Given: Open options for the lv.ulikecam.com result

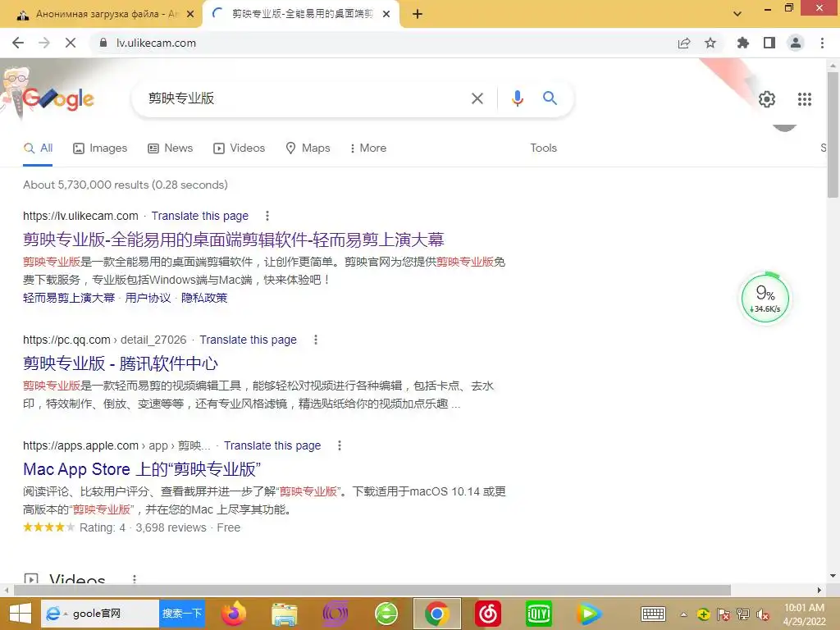Looking at the screenshot, I should 267,216.
